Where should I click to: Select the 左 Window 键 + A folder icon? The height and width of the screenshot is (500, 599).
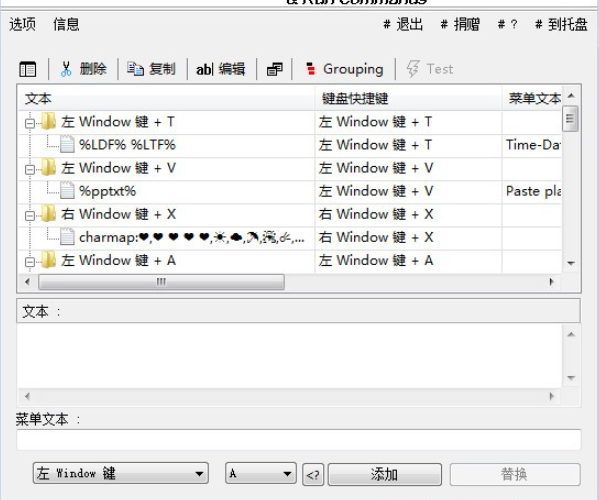(49, 260)
